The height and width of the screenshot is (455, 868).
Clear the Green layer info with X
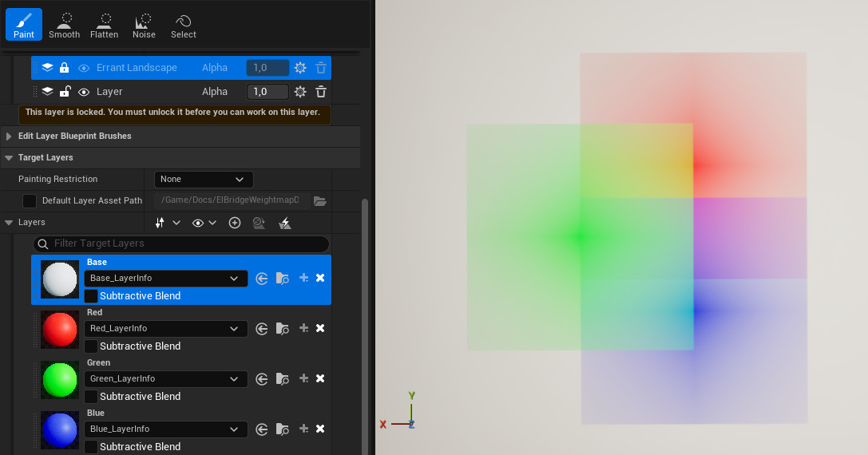(x=320, y=378)
